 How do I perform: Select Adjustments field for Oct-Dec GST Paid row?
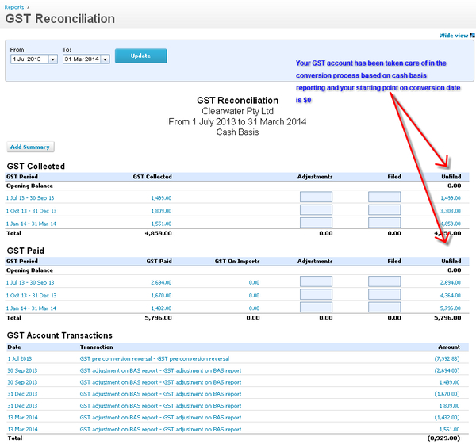click(x=316, y=295)
